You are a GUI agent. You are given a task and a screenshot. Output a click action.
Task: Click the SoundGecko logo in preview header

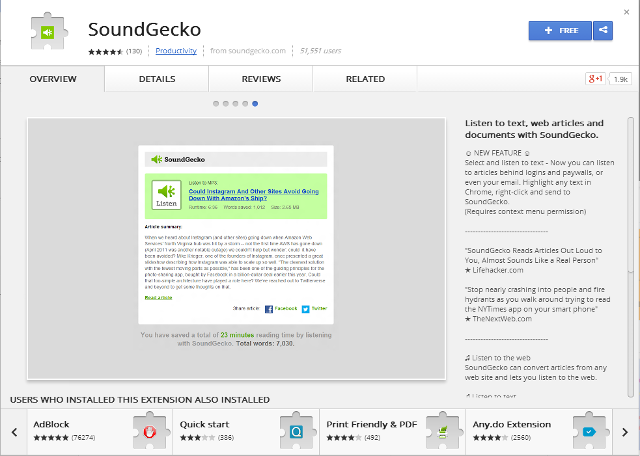(178, 159)
